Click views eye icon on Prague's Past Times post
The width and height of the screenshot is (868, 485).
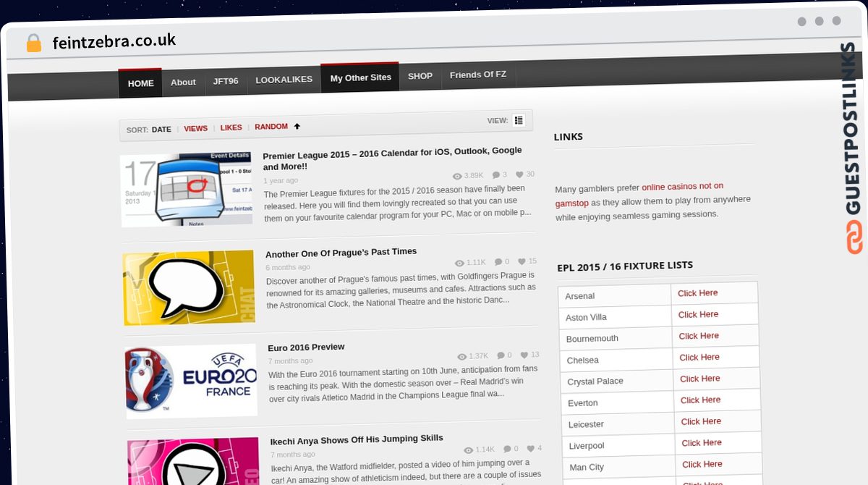(459, 263)
